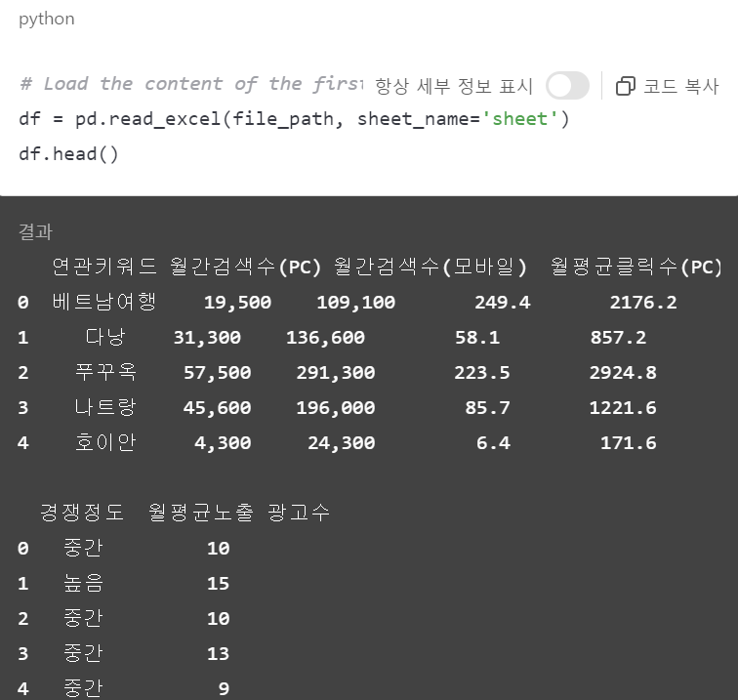
Task: Click the value 136,600
Action: (x=325, y=338)
